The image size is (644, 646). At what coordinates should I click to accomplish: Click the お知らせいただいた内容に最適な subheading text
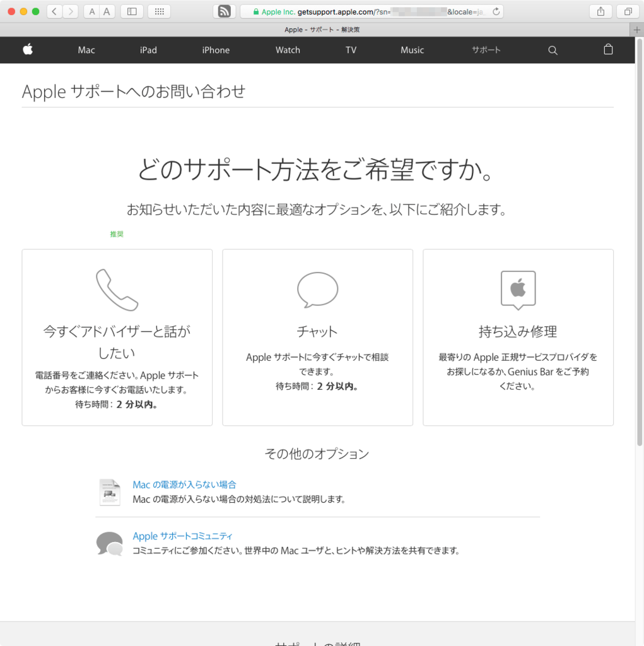(x=317, y=209)
